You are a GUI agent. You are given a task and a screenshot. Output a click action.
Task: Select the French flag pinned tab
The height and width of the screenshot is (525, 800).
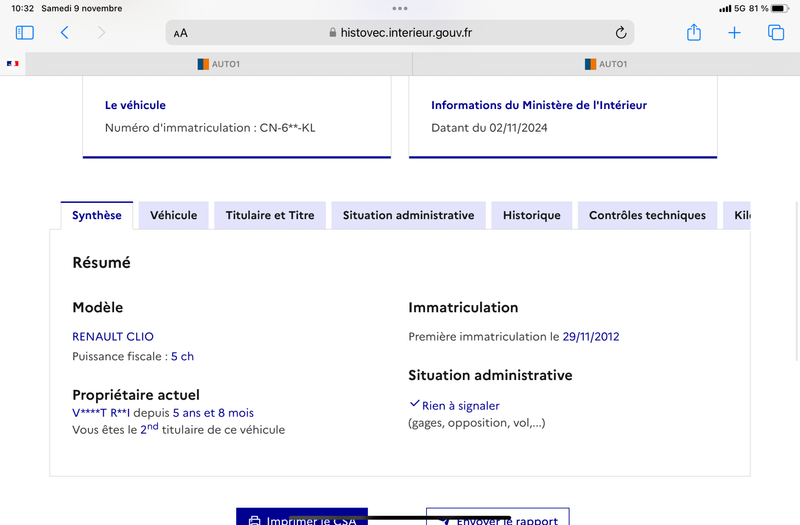click(x=13, y=64)
